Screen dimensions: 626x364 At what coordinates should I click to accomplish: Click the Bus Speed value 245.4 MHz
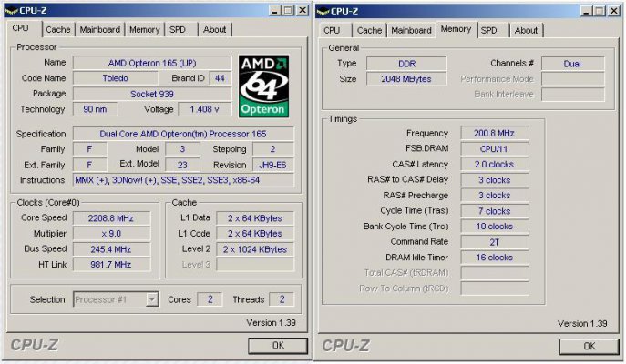tap(111, 249)
